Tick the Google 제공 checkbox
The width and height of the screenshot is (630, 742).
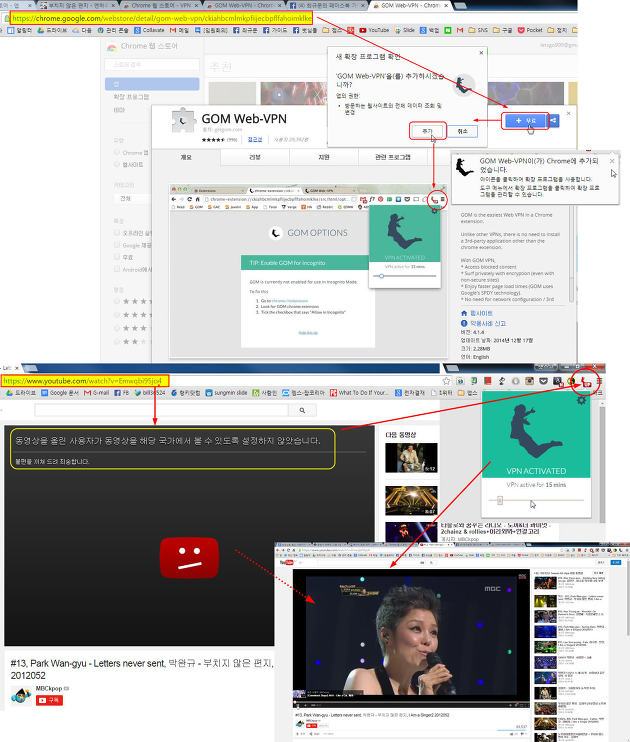point(117,245)
